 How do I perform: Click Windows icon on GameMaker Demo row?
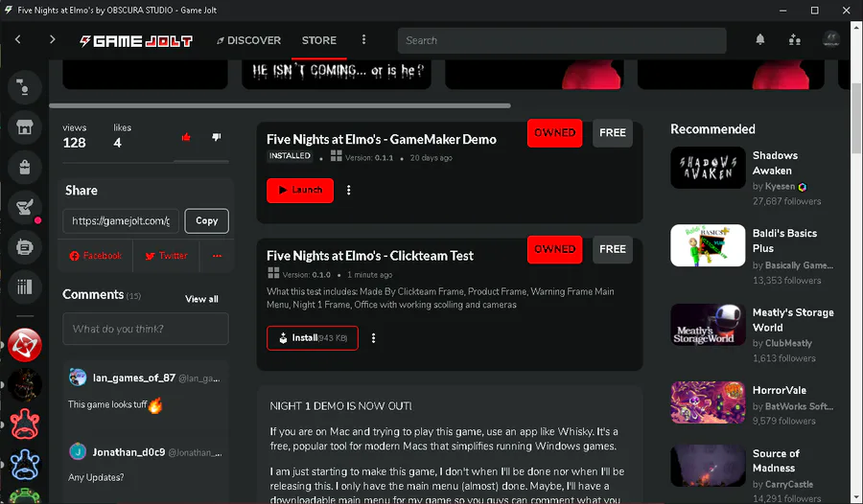coord(337,156)
